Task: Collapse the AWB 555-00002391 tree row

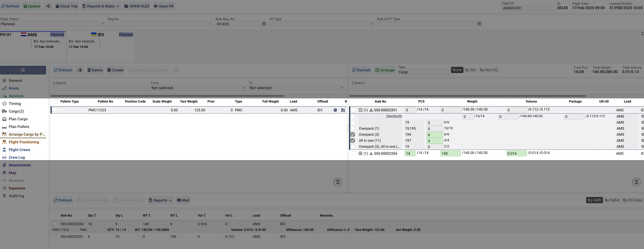Action: pos(360,110)
